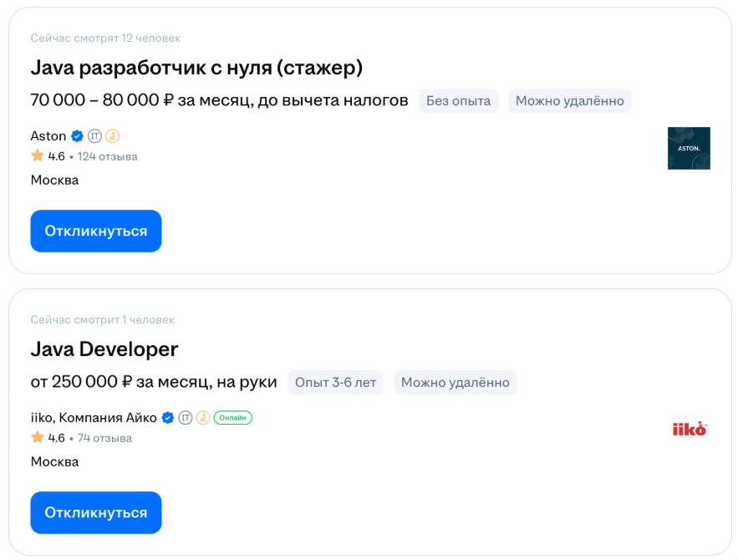
Task: Open the iiko company logo
Action: coord(689,429)
